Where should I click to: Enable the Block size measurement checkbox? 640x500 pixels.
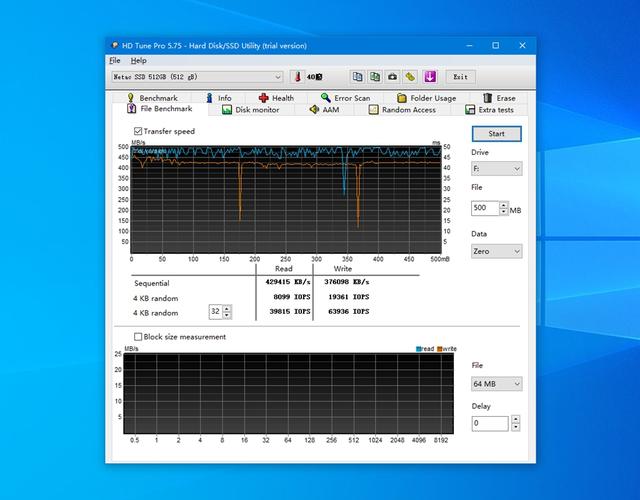click(138, 337)
